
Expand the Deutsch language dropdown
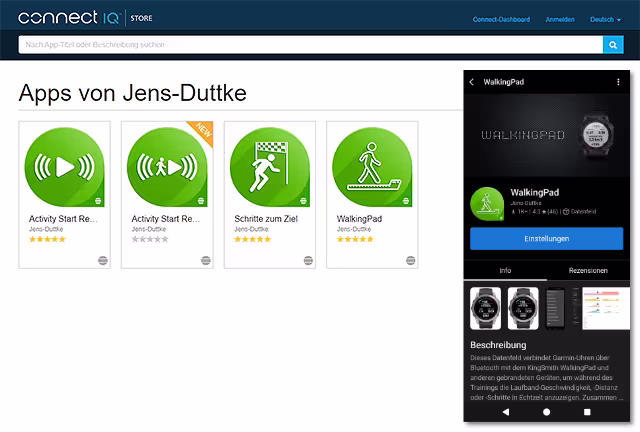(605, 19)
